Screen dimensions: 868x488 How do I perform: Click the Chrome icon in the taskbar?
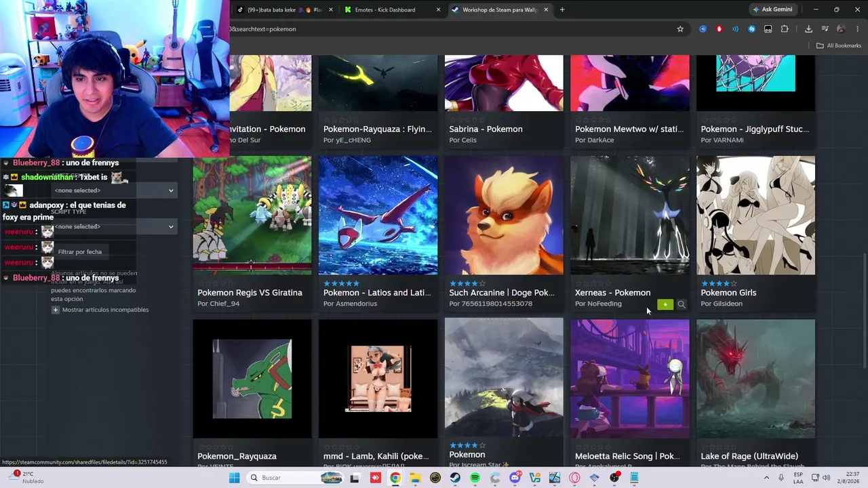tap(395, 478)
